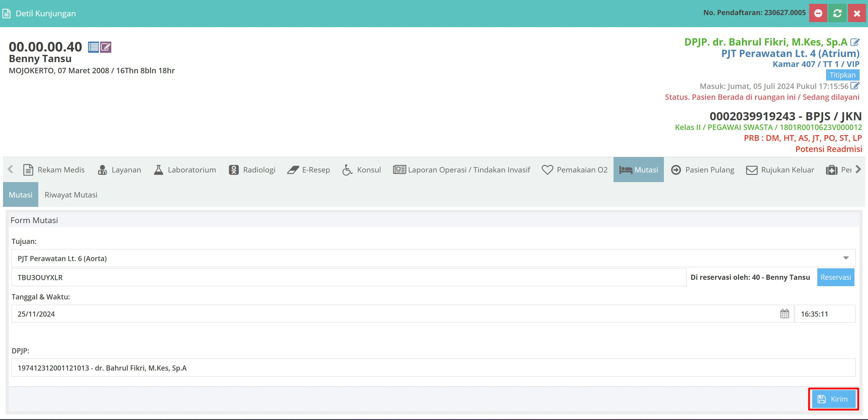Click DPJP field dr. Bahrul Fikri
This screenshot has width=868, height=420.
click(x=433, y=368)
